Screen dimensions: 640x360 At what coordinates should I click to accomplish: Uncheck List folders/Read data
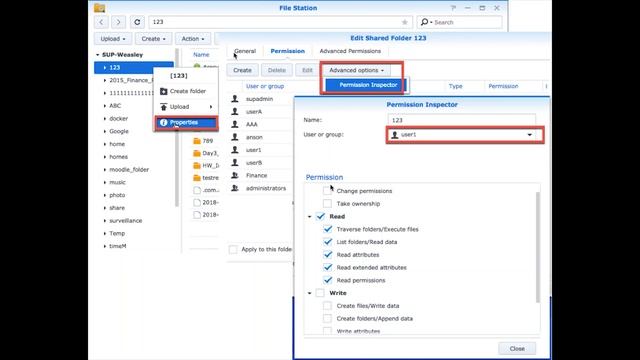[327, 242]
